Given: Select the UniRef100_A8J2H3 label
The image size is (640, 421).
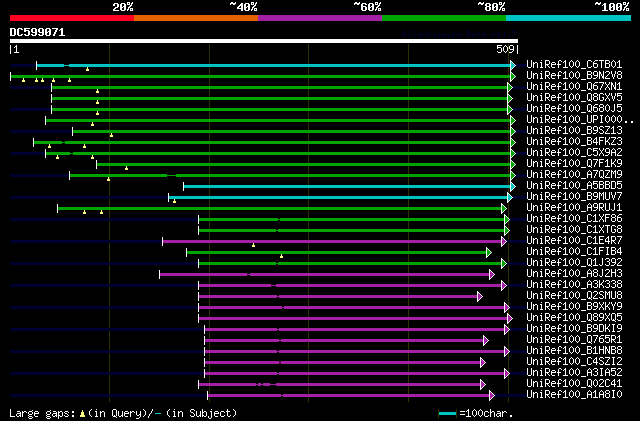Looking at the screenshot, I should [574, 274].
